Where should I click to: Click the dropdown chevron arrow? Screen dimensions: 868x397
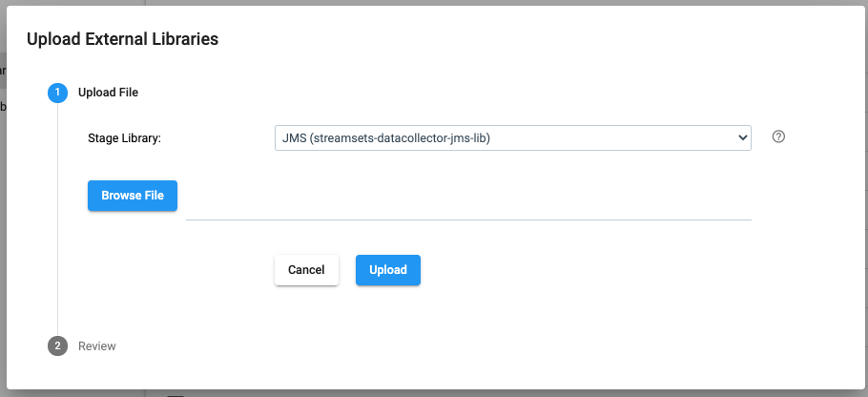pyautogui.click(x=743, y=137)
